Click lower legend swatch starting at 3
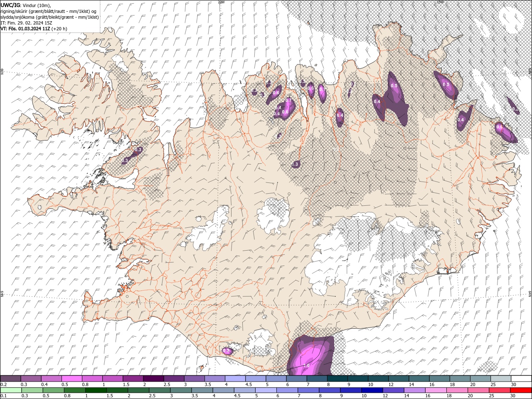This screenshot has height=399, width=532. point(180,390)
